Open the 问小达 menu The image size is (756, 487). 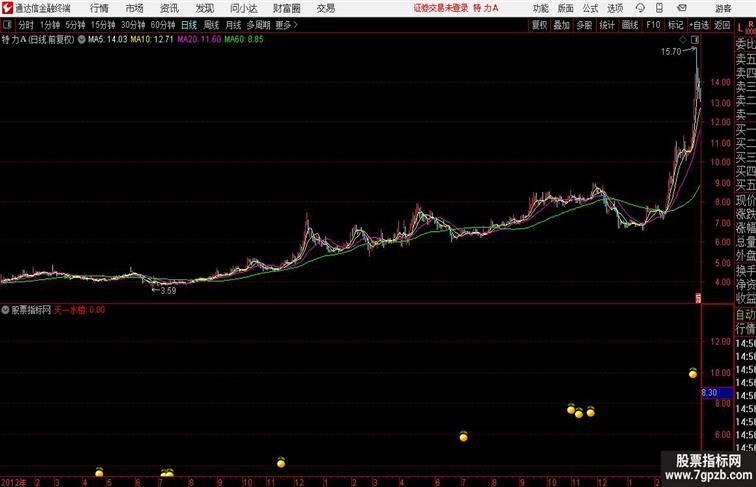click(x=243, y=8)
